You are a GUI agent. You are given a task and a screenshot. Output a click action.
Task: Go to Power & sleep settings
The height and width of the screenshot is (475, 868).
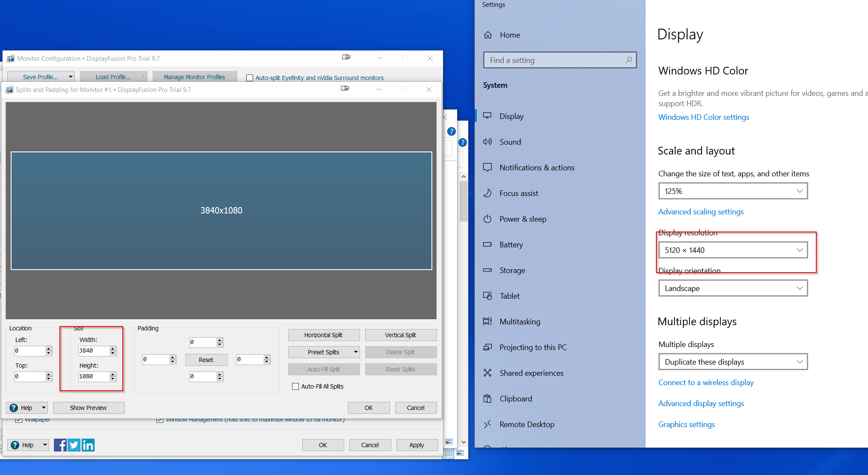tap(523, 219)
